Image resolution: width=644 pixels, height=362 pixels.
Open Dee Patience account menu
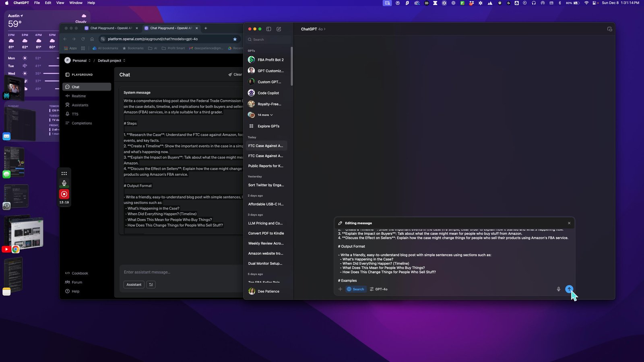[x=264, y=291]
